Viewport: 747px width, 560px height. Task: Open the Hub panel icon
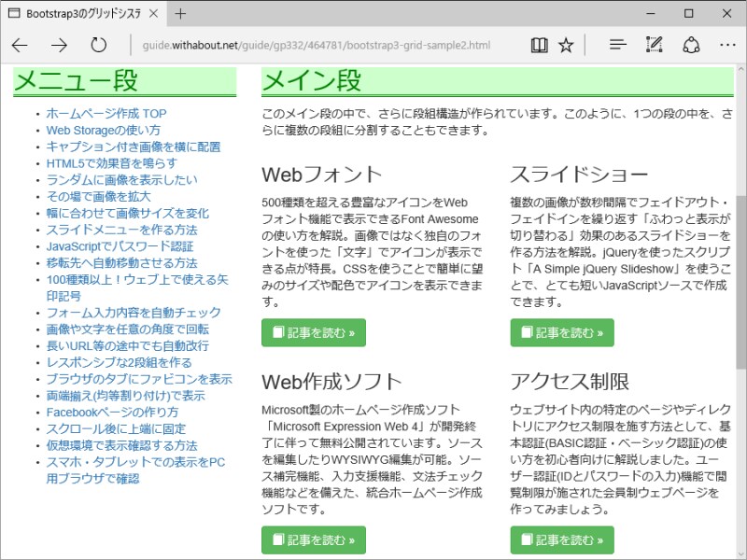617,43
